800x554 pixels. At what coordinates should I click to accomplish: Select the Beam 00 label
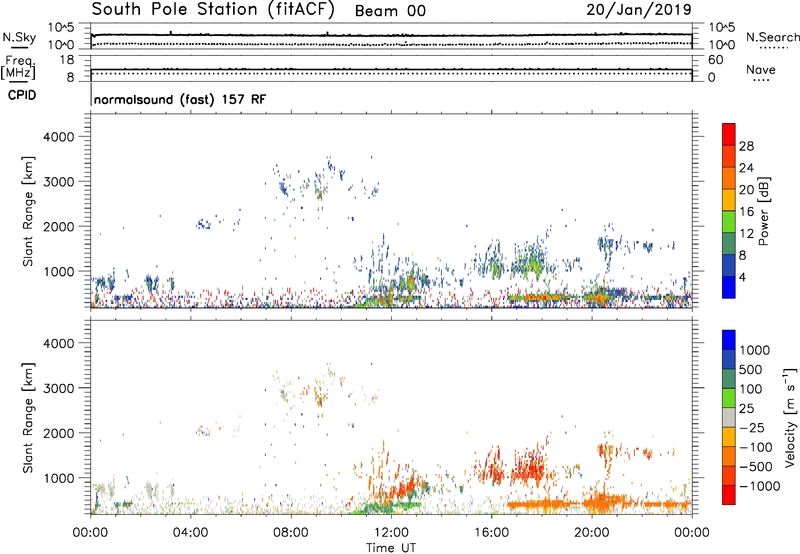[390, 11]
